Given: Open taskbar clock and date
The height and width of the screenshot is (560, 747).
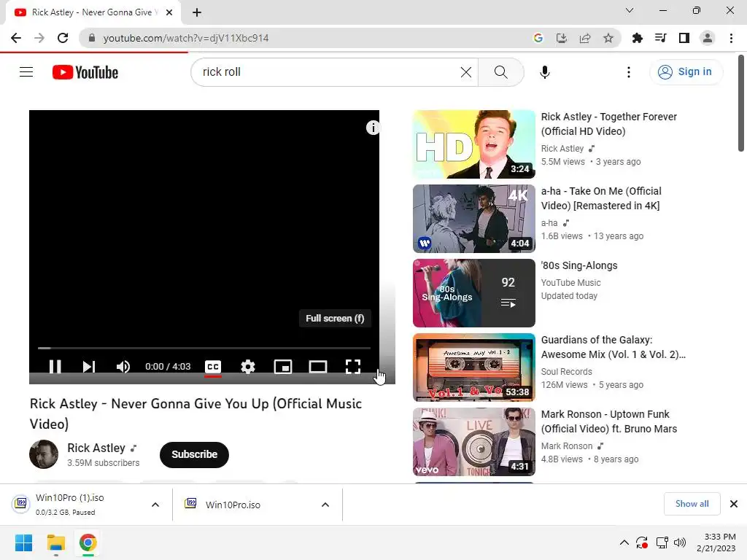Looking at the screenshot, I should [x=716, y=542].
